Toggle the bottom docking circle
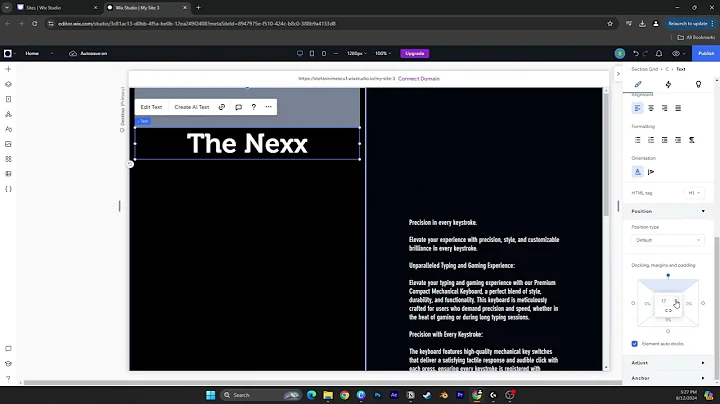Viewport: 720px width, 404px height. [668, 331]
